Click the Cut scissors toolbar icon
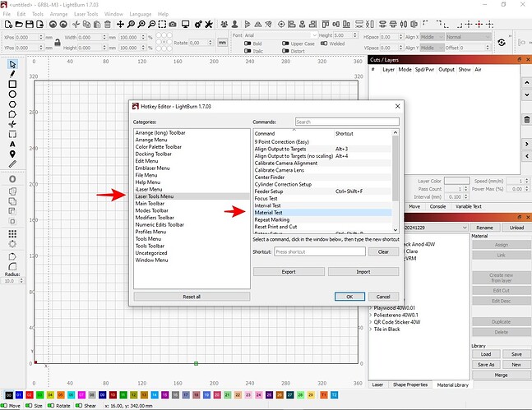The height and width of the screenshot is (410, 532). [76, 24]
